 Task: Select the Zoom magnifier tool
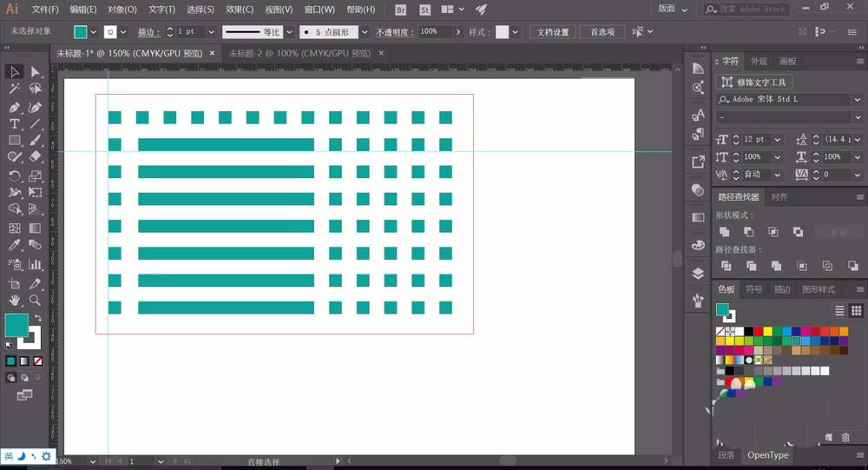point(35,301)
